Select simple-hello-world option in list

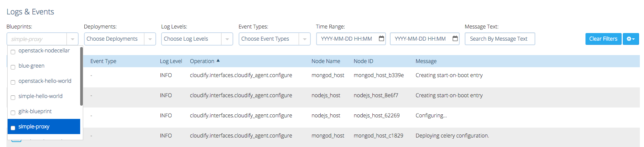(x=44, y=96)
